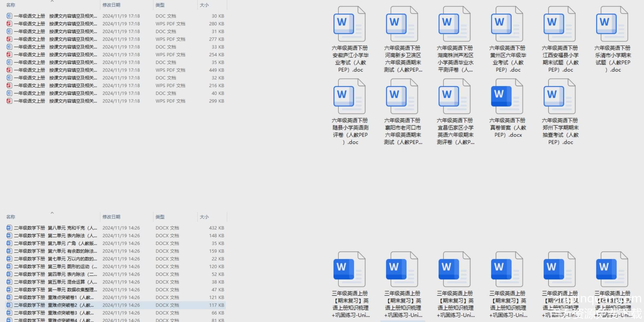Click the 郑州下学期期末抽查考试 file icon
This screenshot has height=322, width=644.
(559, 97)
